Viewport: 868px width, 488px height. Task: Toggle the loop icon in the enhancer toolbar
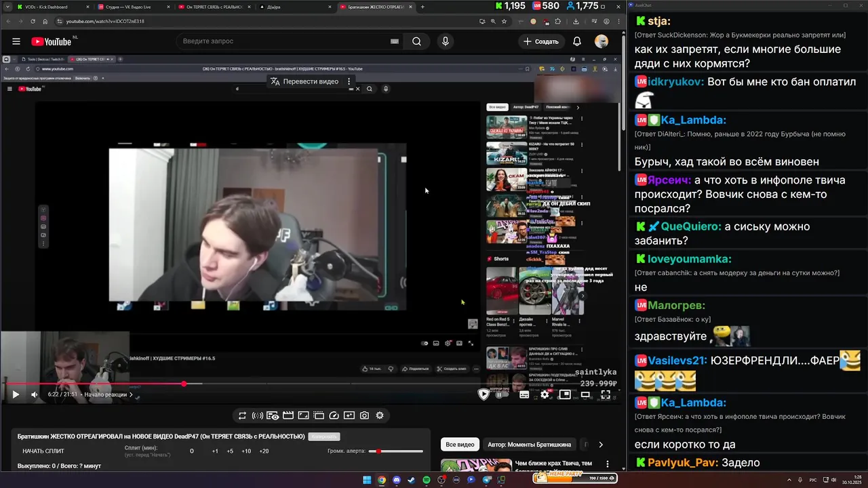pos(242,415)
